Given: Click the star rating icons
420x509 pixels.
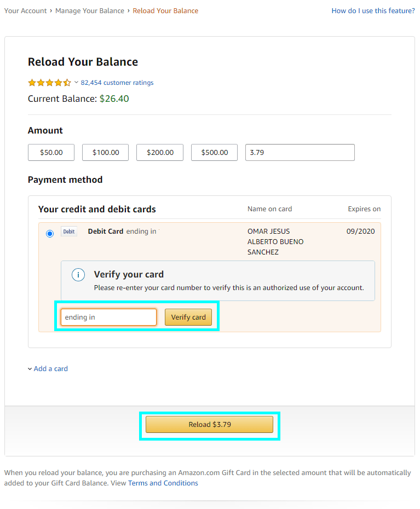Looking at the screenshot, I should [49, 83].
